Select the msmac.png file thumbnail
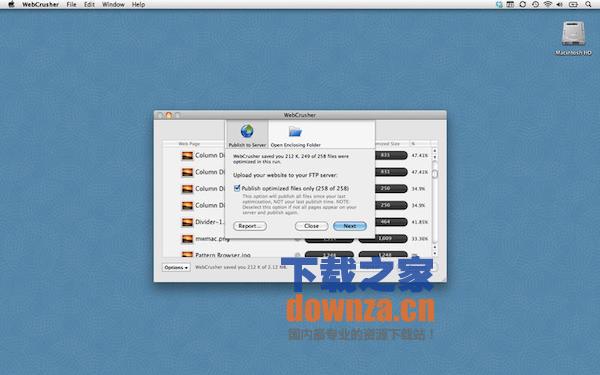Screen dimensions: 600x375 coord(187,239)
